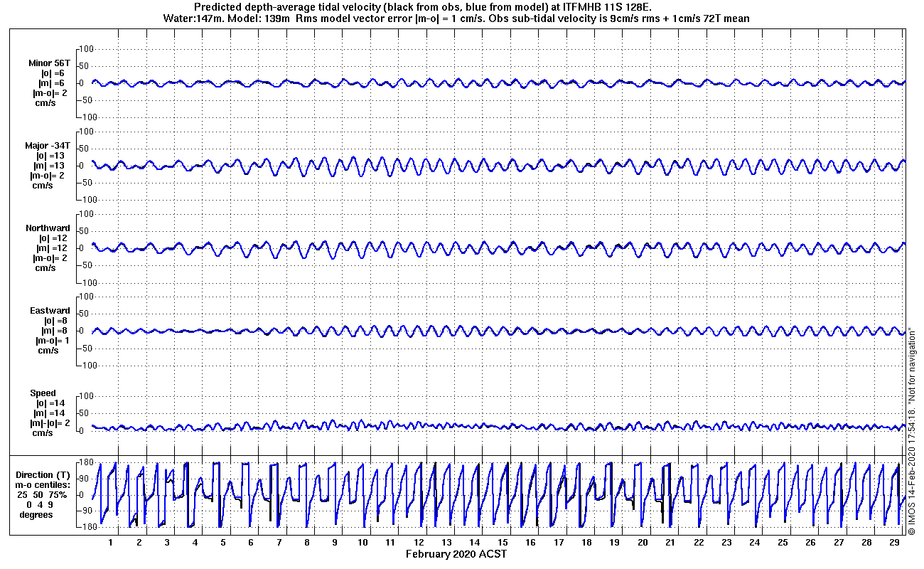Select the '-90' tick of the Direction axis
The height and width of the screenshot is (569, 924).
(85, 511)
